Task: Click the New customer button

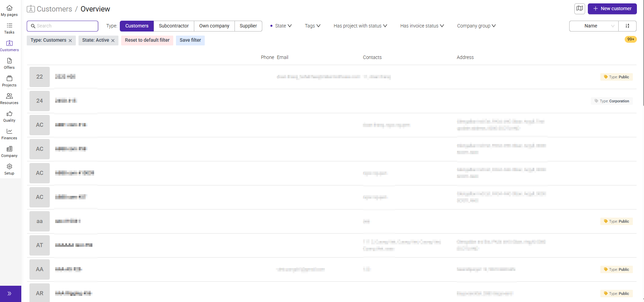Action: (612, 8)
